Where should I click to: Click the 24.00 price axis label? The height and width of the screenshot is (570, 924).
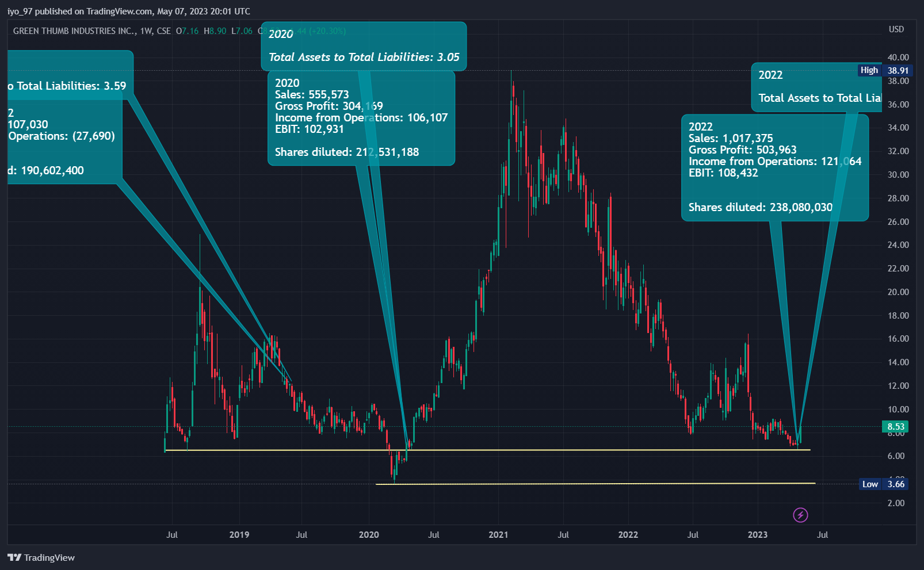pos(898,245)
